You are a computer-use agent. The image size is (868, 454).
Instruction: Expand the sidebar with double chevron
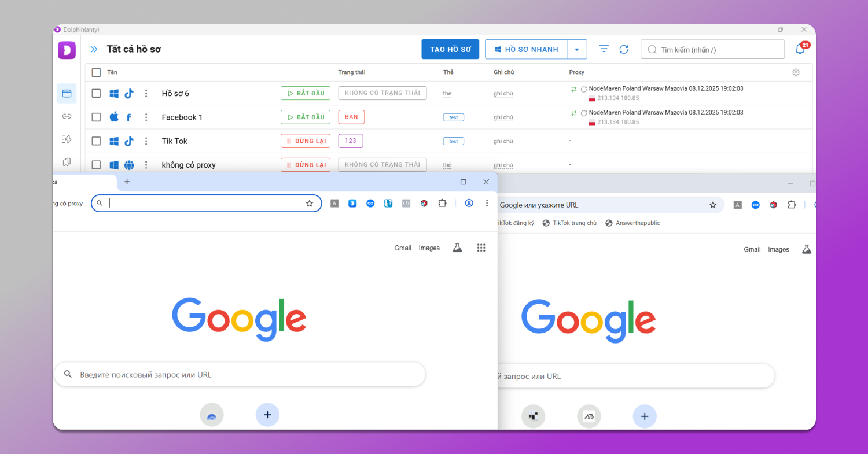pos(94,50)
